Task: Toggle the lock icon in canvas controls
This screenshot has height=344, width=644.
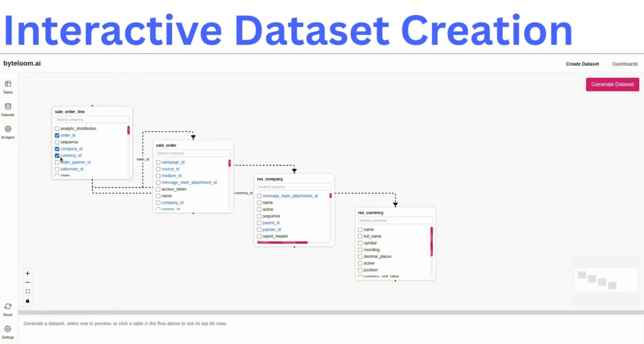Action: (27, 301)
